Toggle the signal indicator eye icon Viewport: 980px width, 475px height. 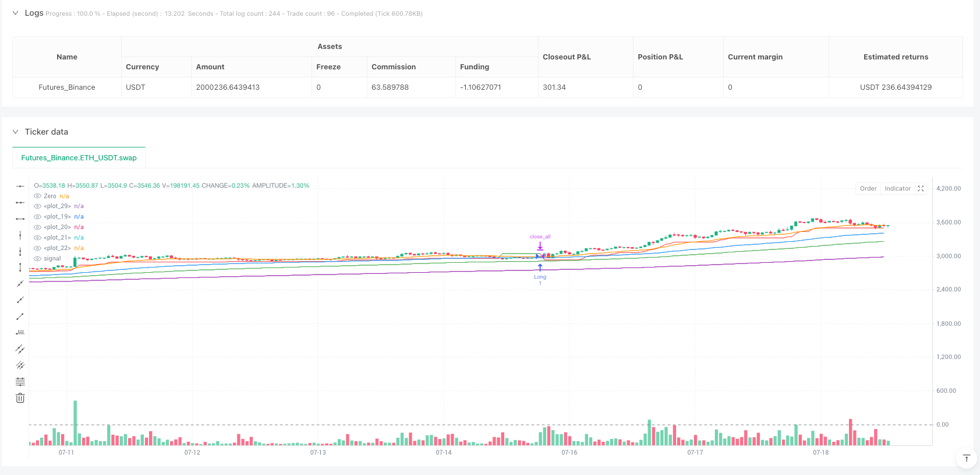37,259
